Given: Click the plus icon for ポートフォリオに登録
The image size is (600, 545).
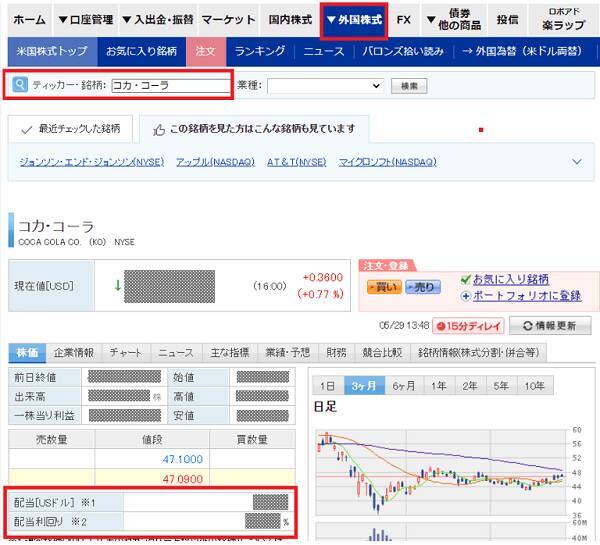Looking at the screenshot, I should click(x=466, y=296).
